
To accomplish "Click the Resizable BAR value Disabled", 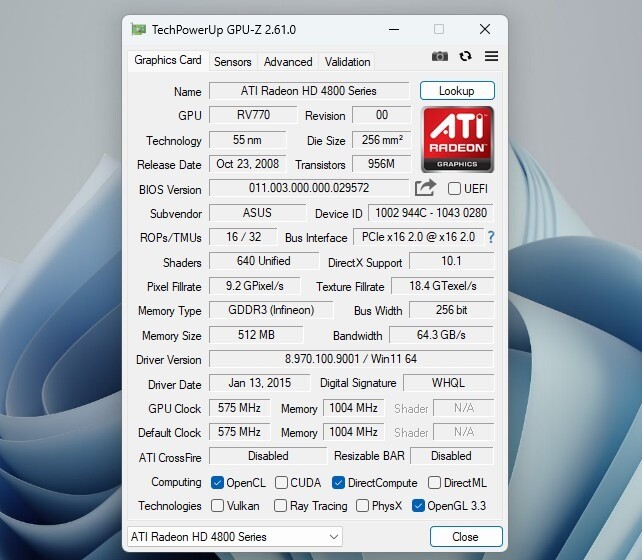I will coord(451,456).
